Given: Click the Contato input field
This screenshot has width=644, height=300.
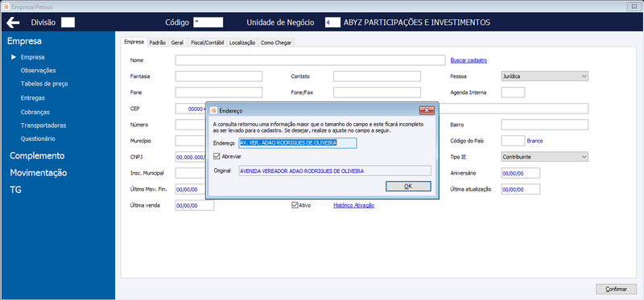Looking at the screenshot, I should pyautogui.click(x=377, y=76).
